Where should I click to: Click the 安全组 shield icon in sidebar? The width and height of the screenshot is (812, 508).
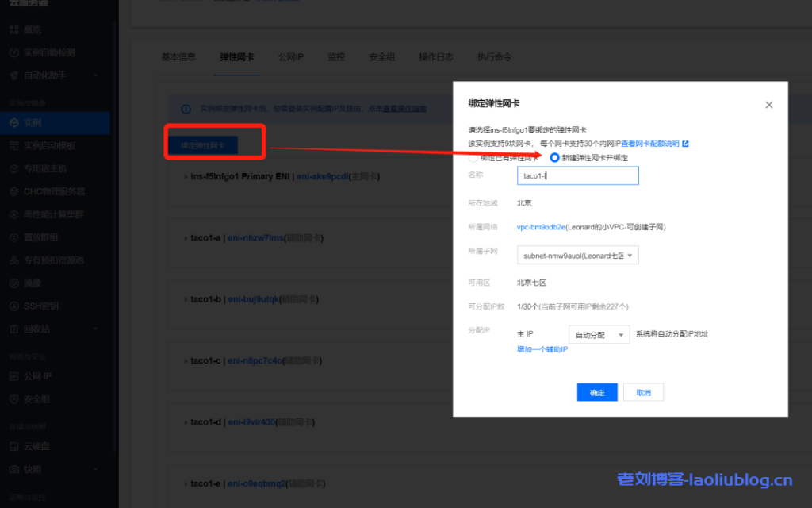click(13, 399)
